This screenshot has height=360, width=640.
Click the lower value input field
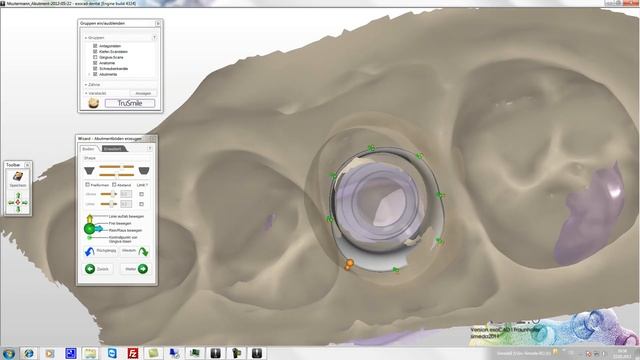pos(126,204)
